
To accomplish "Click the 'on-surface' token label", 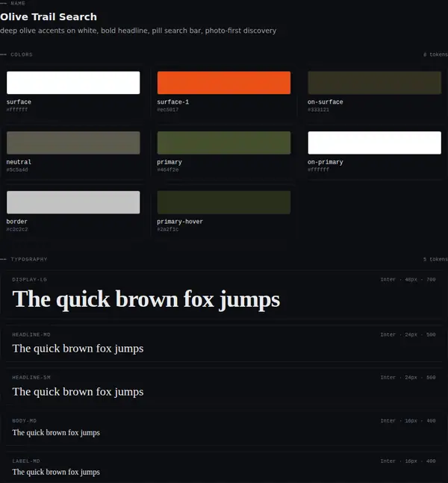I will point(326,102).
